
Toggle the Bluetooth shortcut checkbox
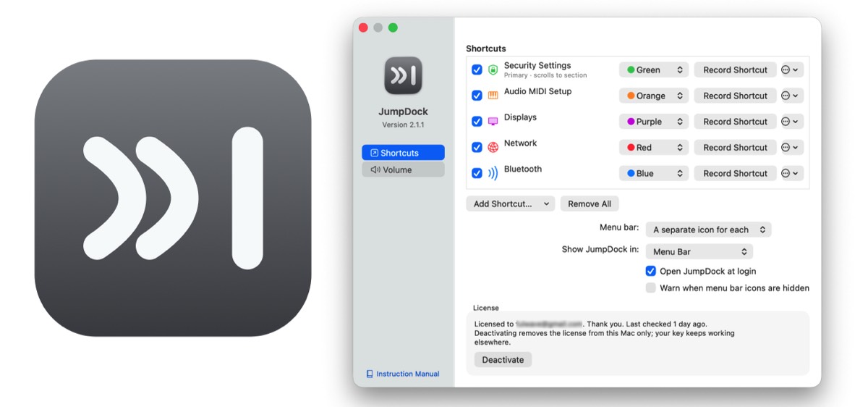pos(477,173)
